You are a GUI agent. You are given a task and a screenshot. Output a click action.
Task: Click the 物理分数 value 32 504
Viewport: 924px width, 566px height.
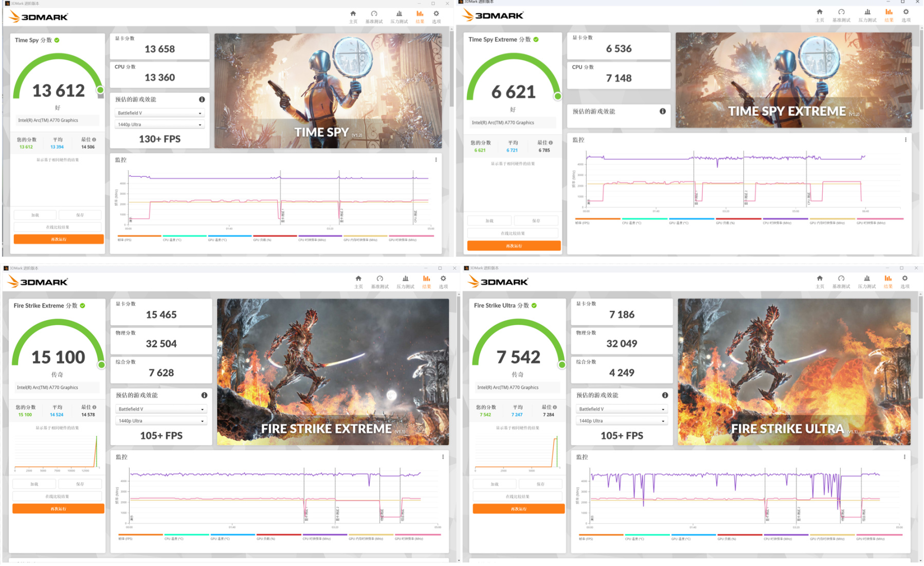click(161, 344)
